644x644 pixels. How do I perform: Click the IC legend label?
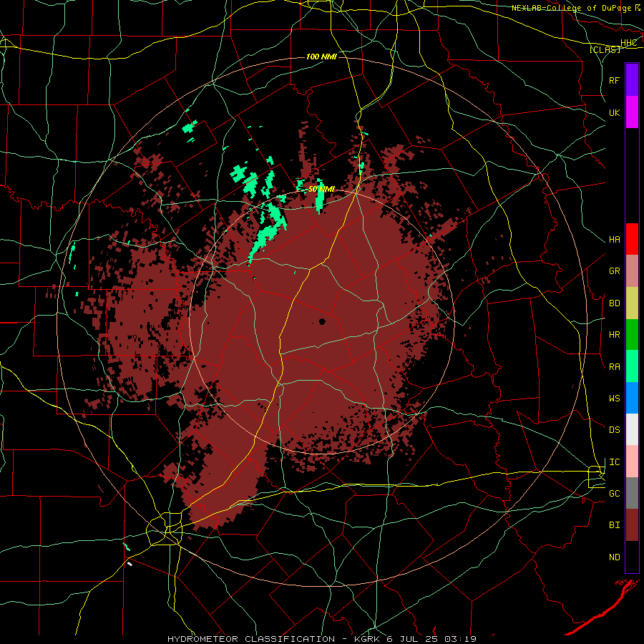point(614,462)
